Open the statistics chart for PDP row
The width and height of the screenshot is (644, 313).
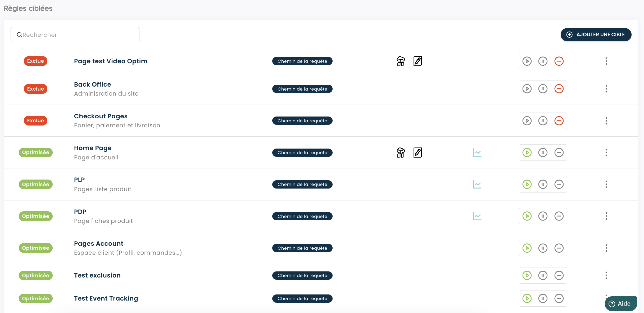coord(477,216)
